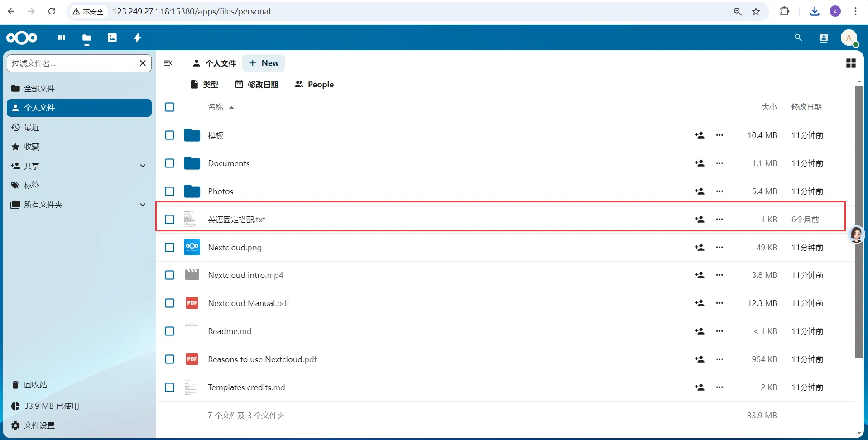Viewport: 868px width, 440px height.
Task: Open actions menu for Nextcloud.png
Action: coord(719,247)
